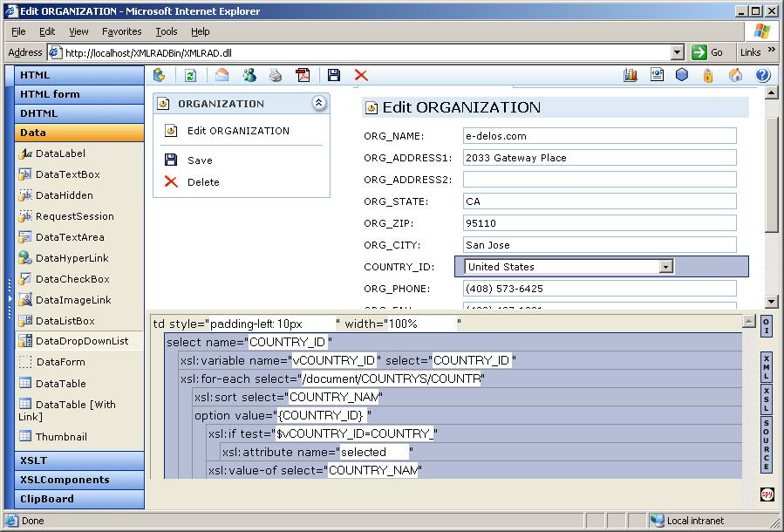This screenshot has height=532, width=784.
Task: Click the padlock icon in the toolbar
Action: tap(708, 76)
